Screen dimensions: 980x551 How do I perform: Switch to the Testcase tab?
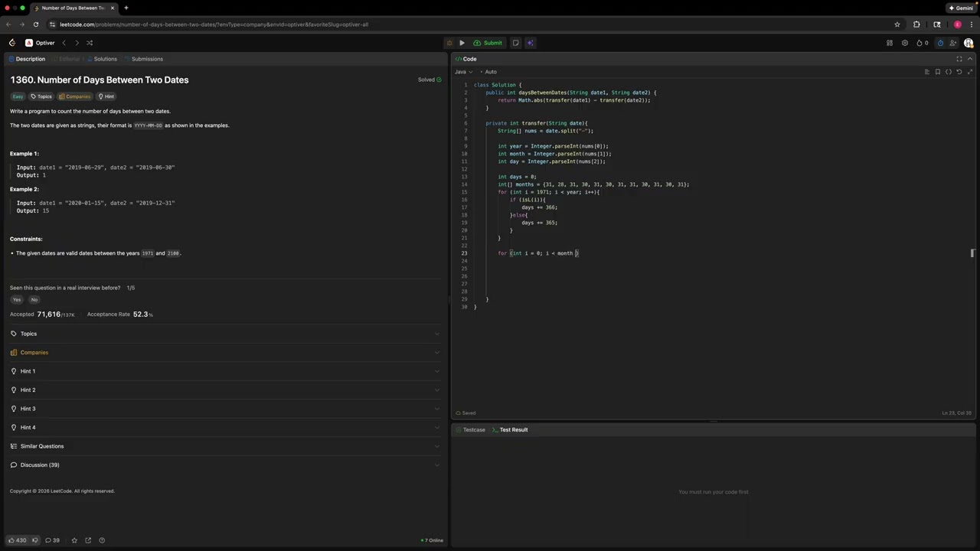(x=470, y=430)
